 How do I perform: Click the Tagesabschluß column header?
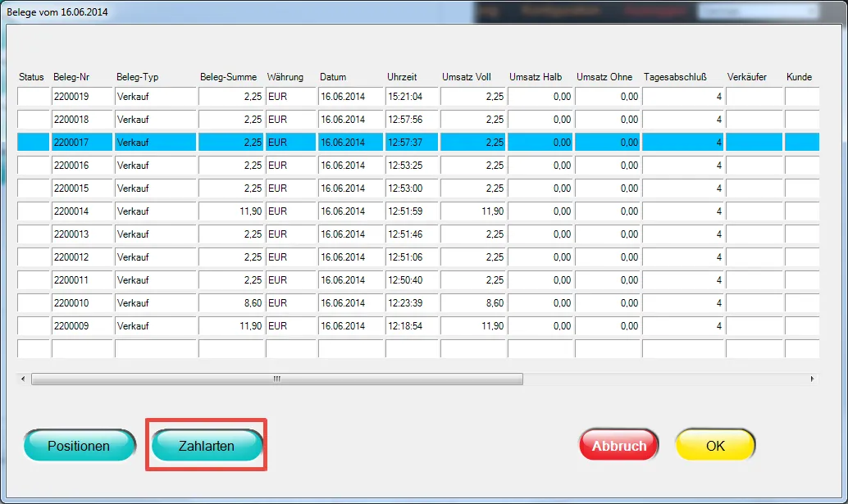[x=675, y=77]
